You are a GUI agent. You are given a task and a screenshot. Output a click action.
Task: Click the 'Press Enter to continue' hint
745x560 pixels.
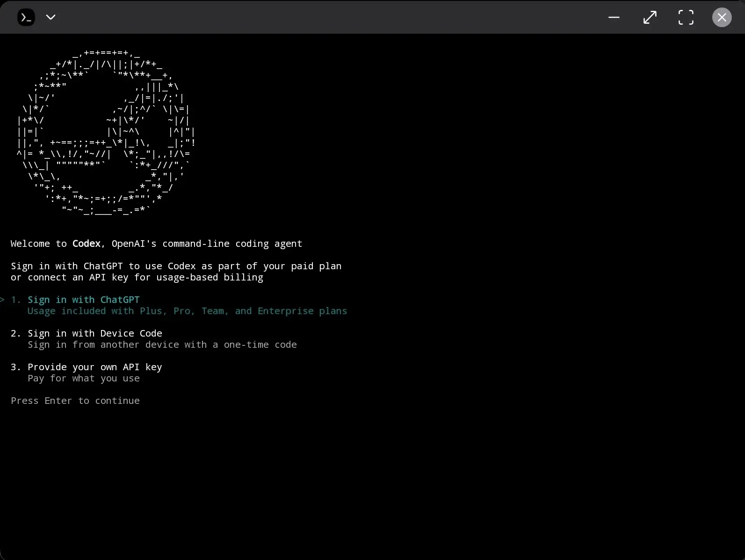pos(75,401)
